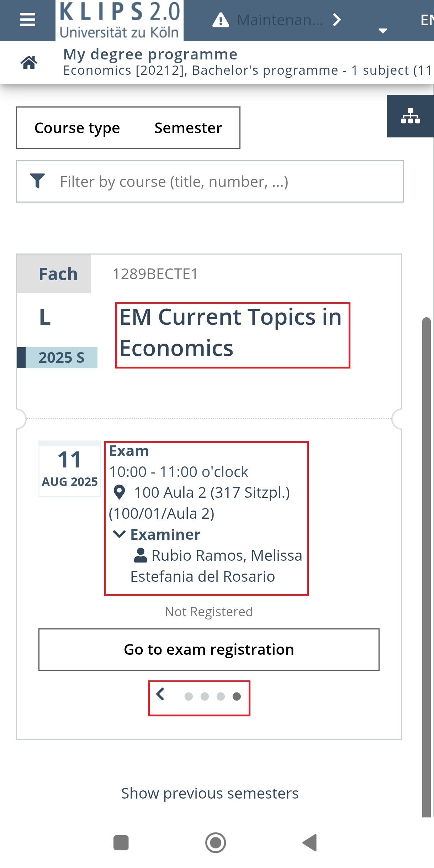Click the examiner person icon

[x=141, y=555]
